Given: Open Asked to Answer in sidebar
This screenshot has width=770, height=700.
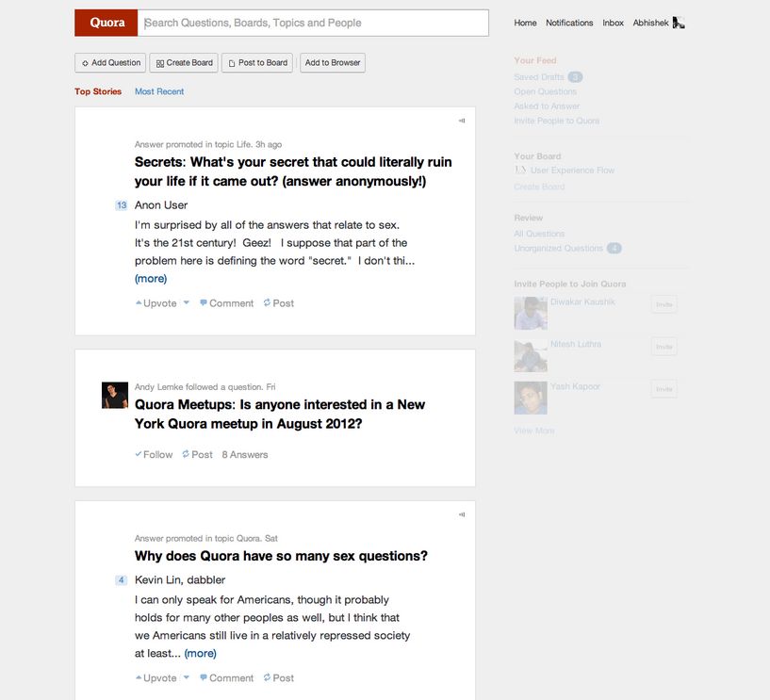Looking at the screenshot, I should [x=547, y=106].
